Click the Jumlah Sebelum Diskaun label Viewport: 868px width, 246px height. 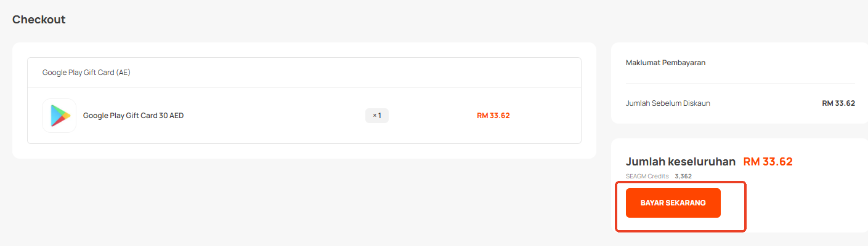668,103
